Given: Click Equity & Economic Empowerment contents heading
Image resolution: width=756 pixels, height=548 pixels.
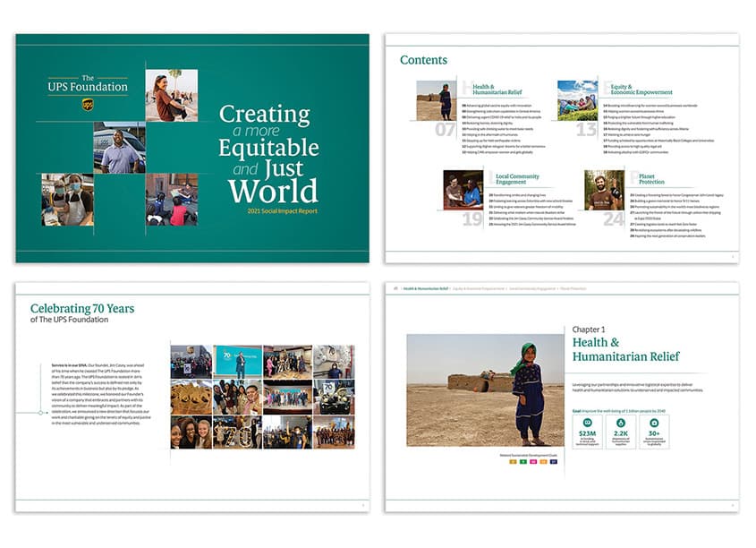Looking at the screenshot, I should 641,90.
